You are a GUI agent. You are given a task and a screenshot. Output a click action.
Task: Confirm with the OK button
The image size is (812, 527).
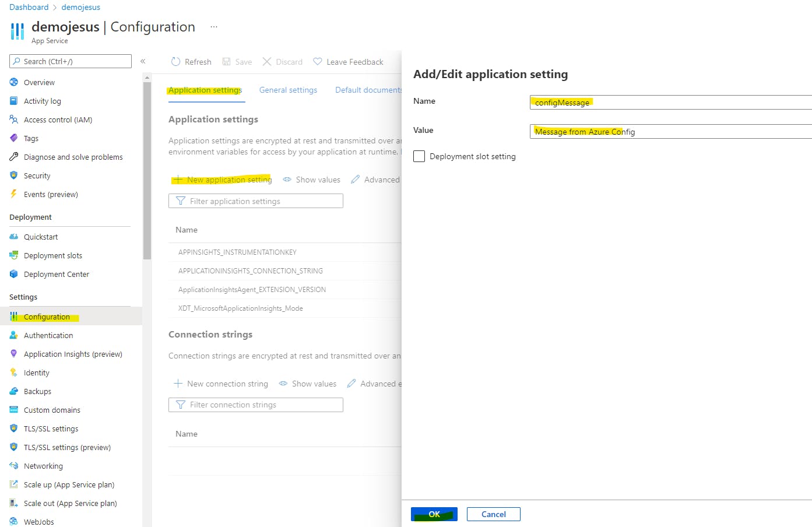434,514
